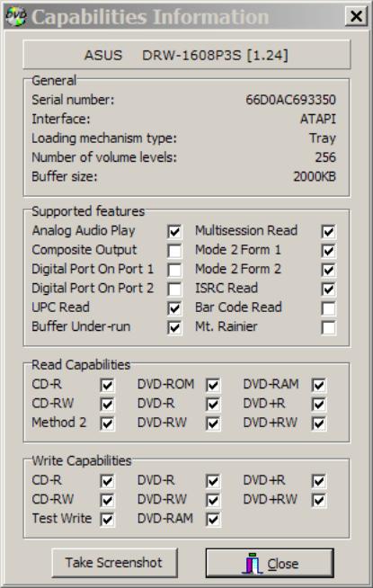Click the 256 volume levels value
This screenshot has width=373, height=588.
(x=325, y=157)
